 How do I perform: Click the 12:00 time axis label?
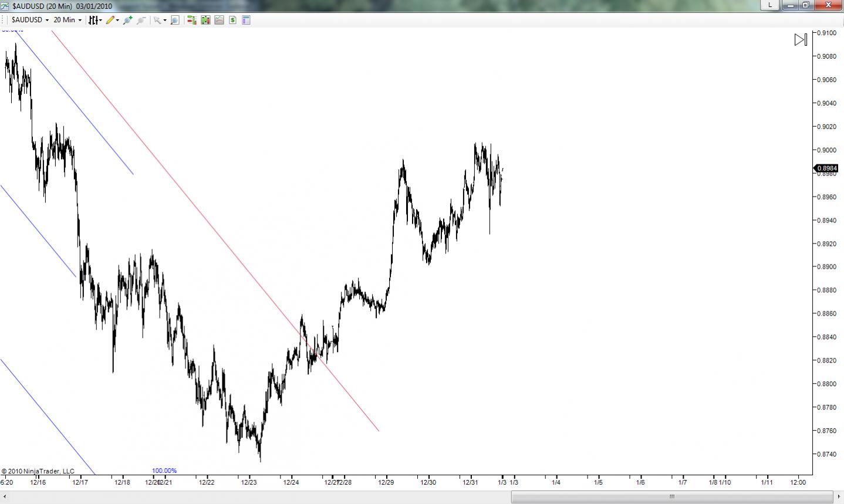tap(798, 482)
